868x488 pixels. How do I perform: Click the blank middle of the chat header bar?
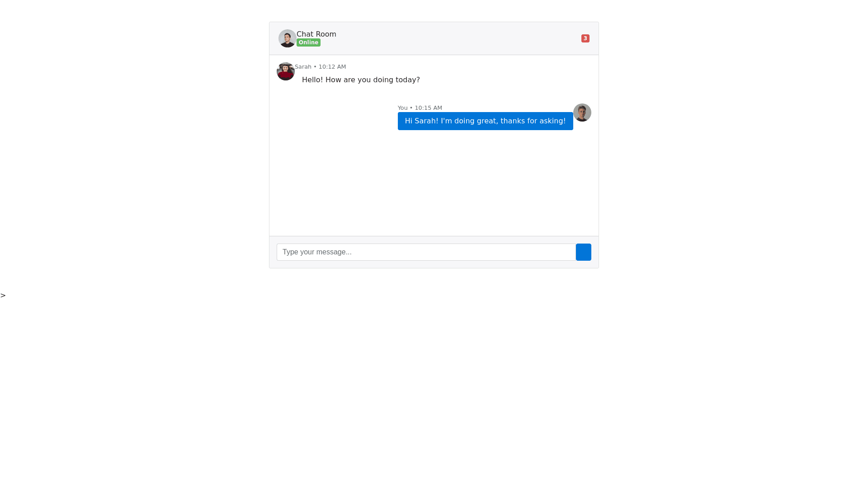click(x=457, y=38)
